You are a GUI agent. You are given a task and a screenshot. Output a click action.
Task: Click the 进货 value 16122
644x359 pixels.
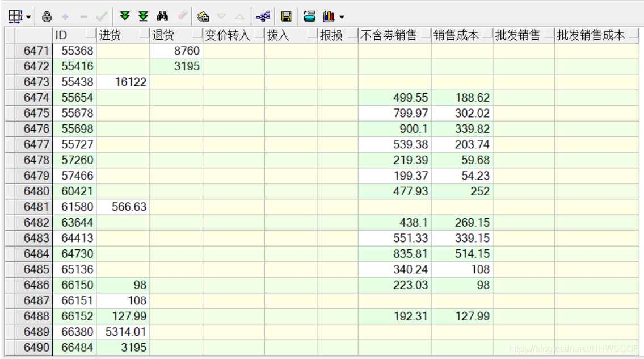pos(123,82)
